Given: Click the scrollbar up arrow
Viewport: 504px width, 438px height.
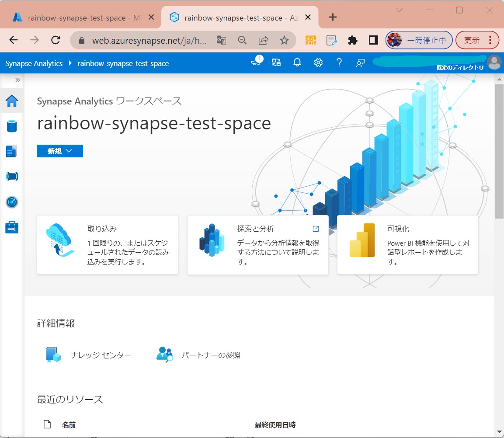Looking at the screenshot, I should point(499,79).
